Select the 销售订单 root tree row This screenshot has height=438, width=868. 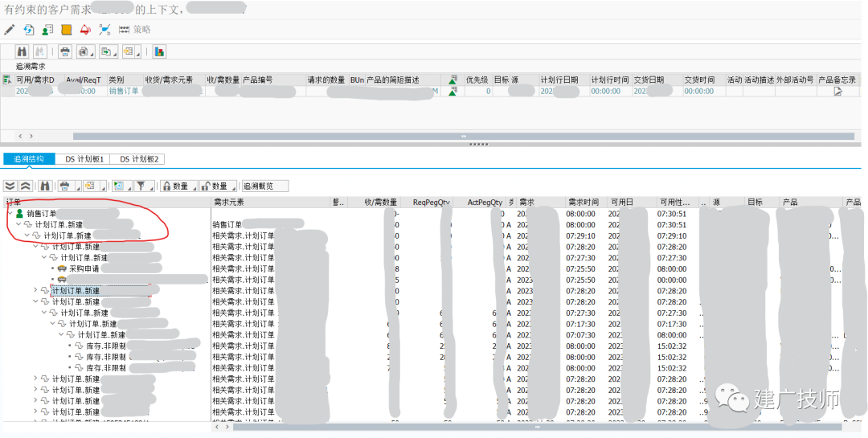pyautogui.click(x=42, y=213)
